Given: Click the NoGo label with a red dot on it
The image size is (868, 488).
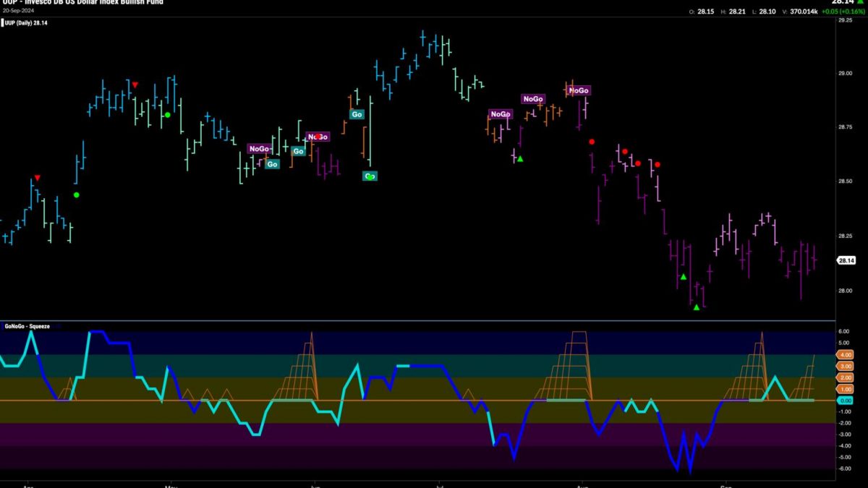Looking at the screenshot, I should 318,137.
